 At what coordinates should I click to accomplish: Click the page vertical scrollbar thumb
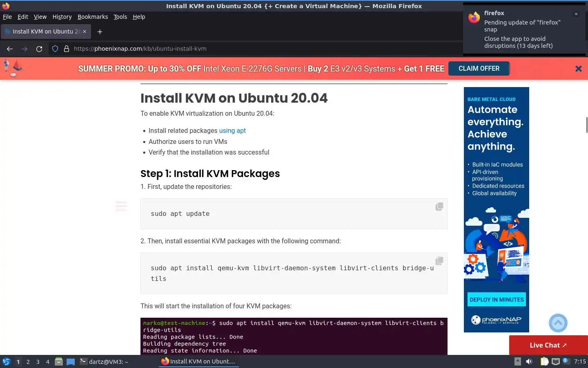(x=587, y=125)
